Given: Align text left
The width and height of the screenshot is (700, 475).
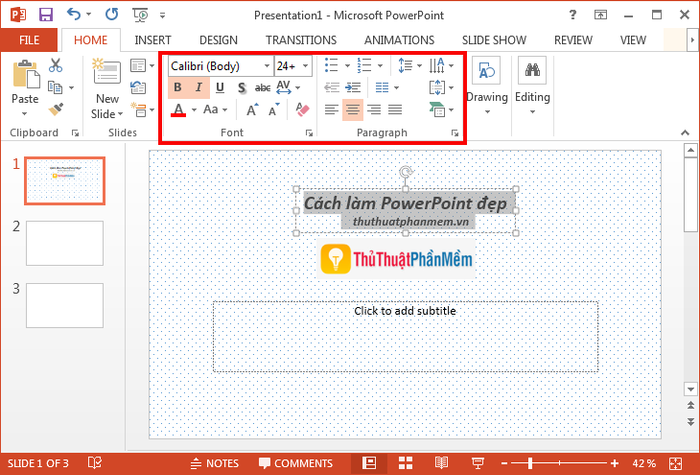Looking at the screenshot, I should (x=331, y=109).
